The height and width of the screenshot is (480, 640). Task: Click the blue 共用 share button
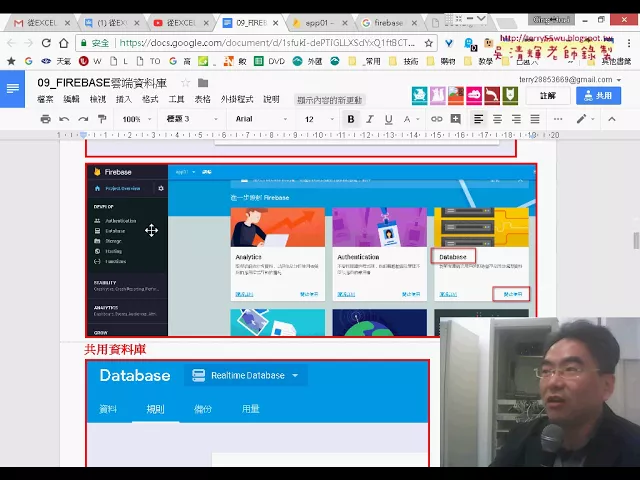point(598,96)
